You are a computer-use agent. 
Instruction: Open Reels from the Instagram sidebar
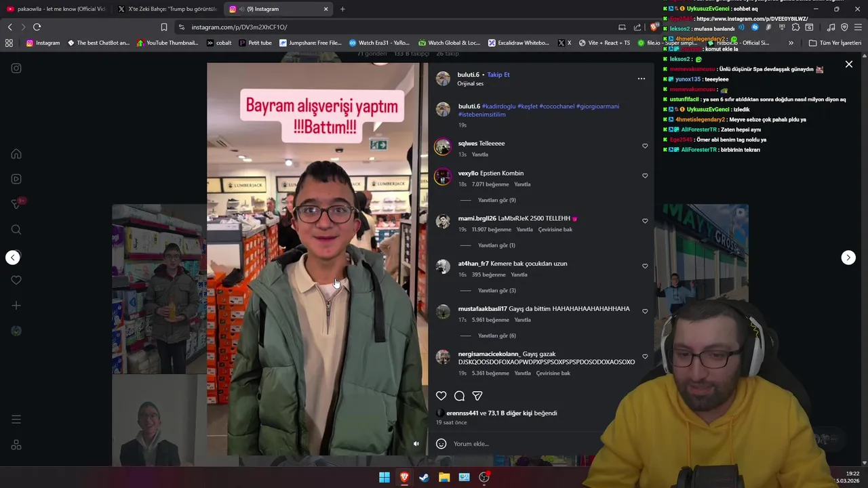tap(16, 179)
